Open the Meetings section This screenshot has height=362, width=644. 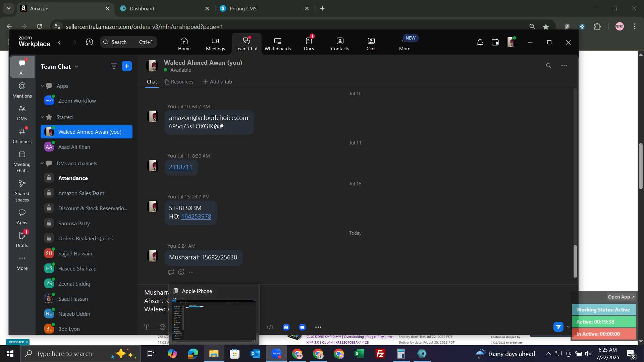pyautogui.click(x=215, y=44)
